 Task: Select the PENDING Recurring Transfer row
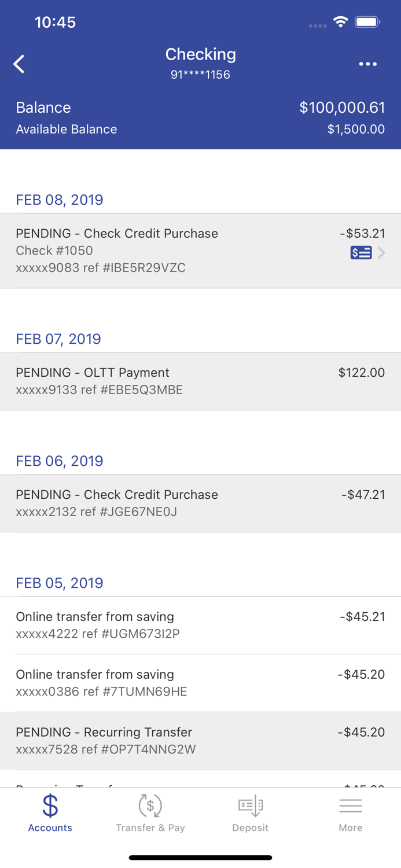(x=200, y=741)
